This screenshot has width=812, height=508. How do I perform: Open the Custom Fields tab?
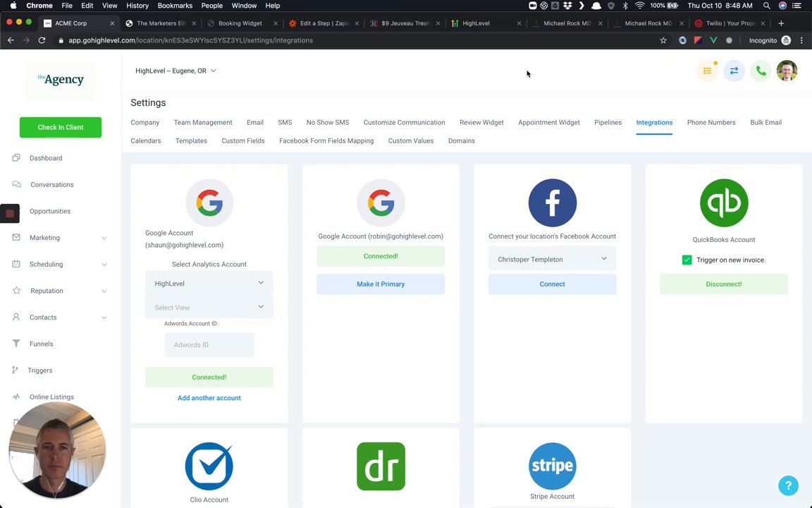(x=243, y=141)
